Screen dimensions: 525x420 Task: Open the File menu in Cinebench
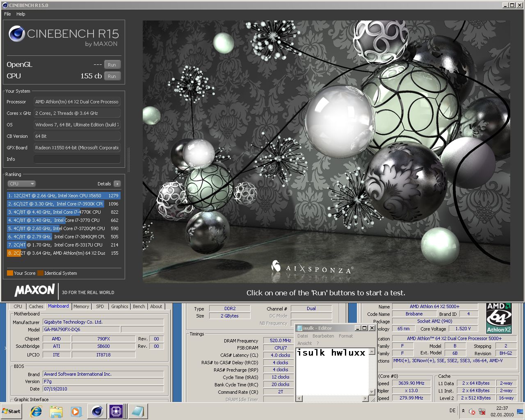pyautogui.click(x=7, y=14)
